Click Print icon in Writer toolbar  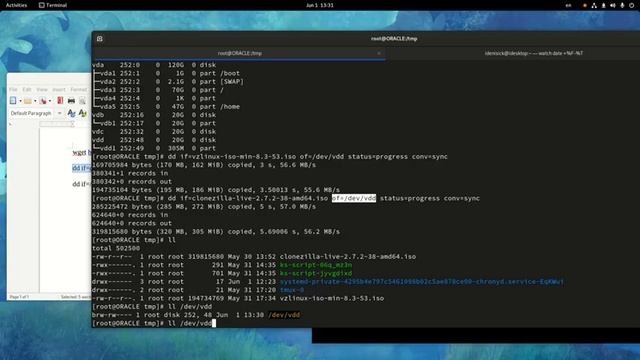[71, 100]
